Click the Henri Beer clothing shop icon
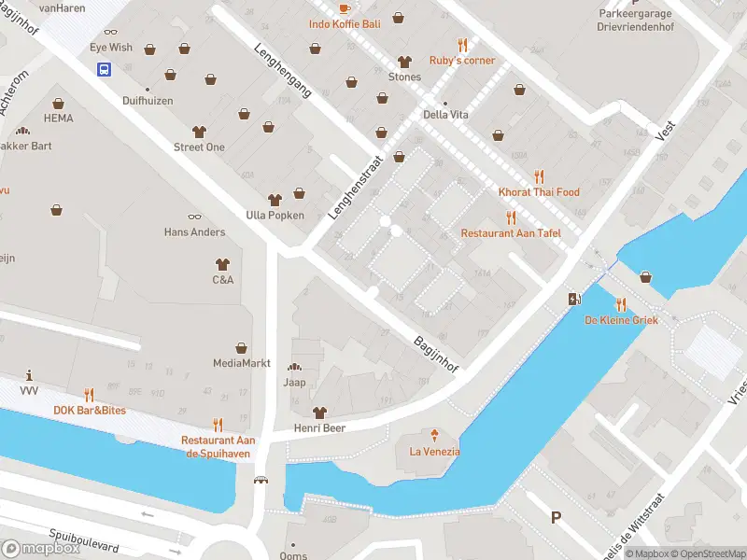This screenshot has height=560, width=747. [319, 412]
